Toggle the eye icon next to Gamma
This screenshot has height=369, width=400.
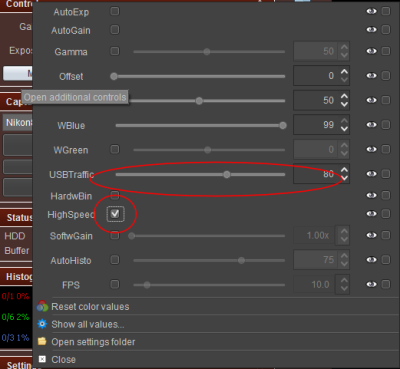371,51
